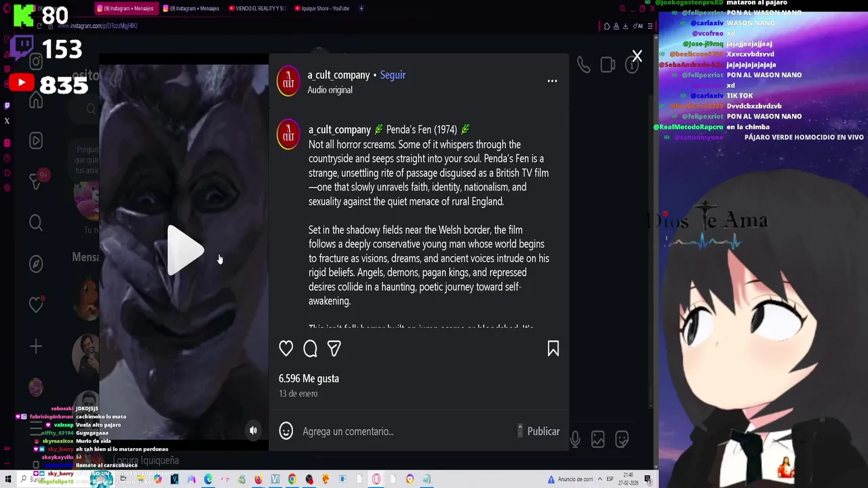868x488 pixels.
Task: Follow a_cult_company with Seguir
Action: tap(393, 75)
